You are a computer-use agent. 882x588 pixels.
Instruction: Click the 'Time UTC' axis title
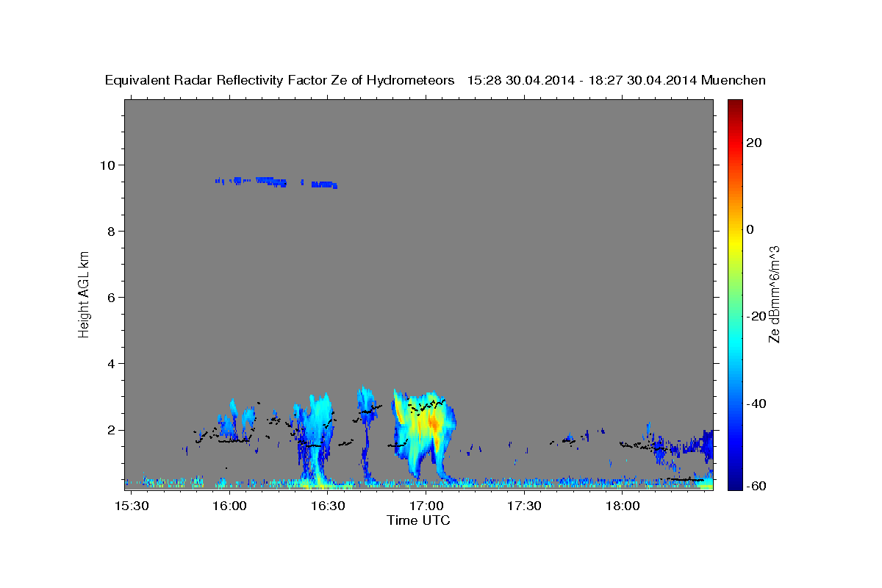(418, 520)
